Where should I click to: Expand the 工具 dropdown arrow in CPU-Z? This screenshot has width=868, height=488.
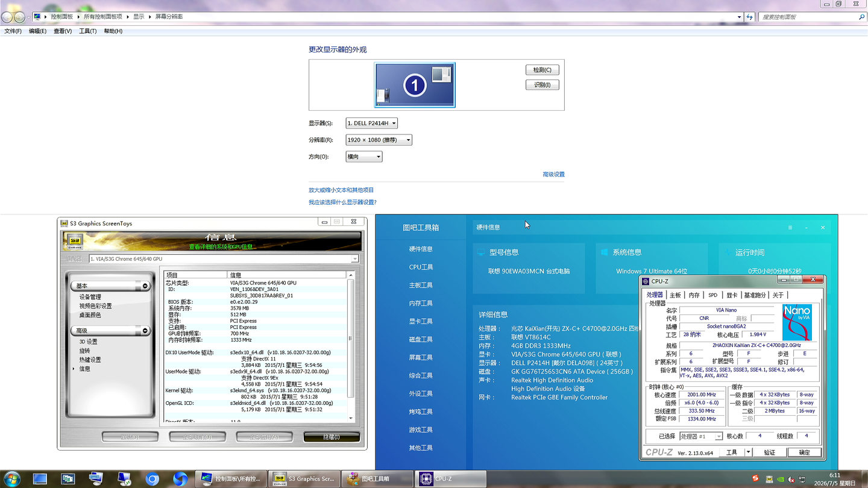tap(748, 452)
